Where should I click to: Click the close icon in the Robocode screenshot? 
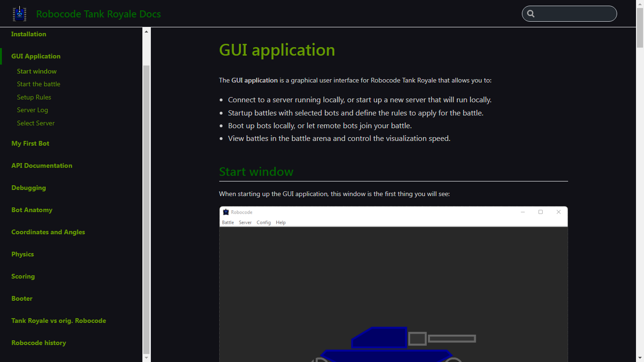(559, 212)
